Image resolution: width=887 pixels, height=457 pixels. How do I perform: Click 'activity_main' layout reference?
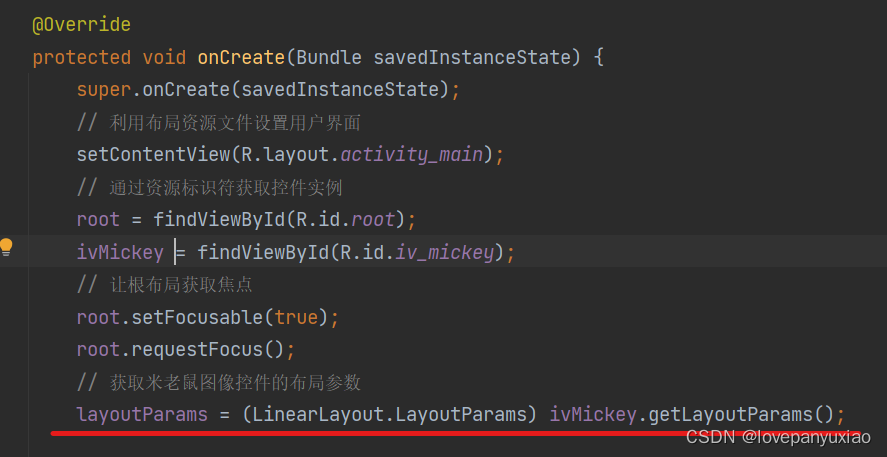tap(411, 155)
